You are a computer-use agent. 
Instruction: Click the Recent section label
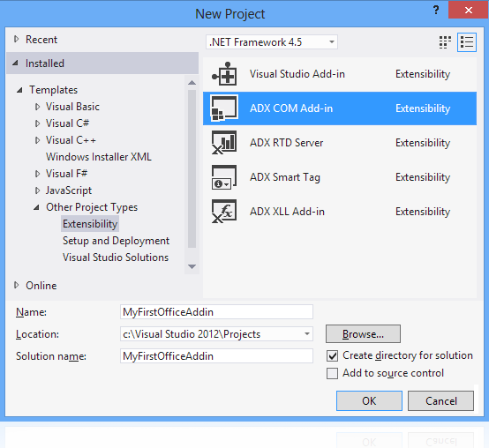pyautogui.click(x=41, y=40)
